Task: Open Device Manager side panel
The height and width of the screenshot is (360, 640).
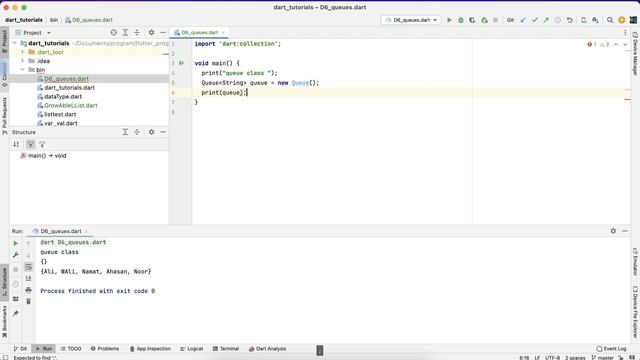Action: coord(635,53)
